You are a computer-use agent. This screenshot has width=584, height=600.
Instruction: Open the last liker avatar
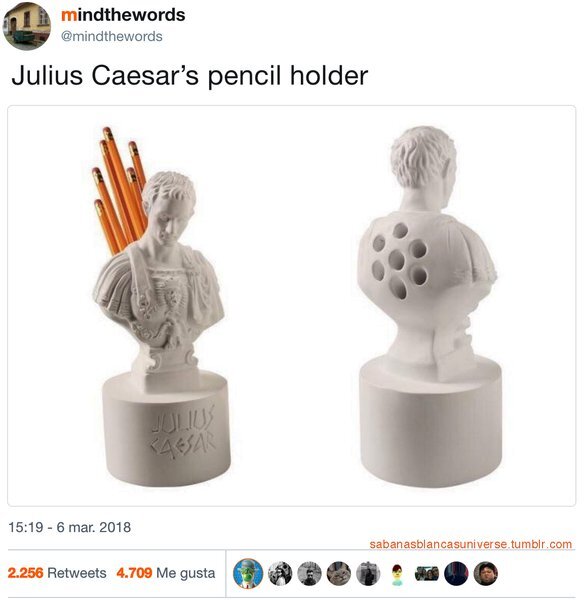pos(486,574)
